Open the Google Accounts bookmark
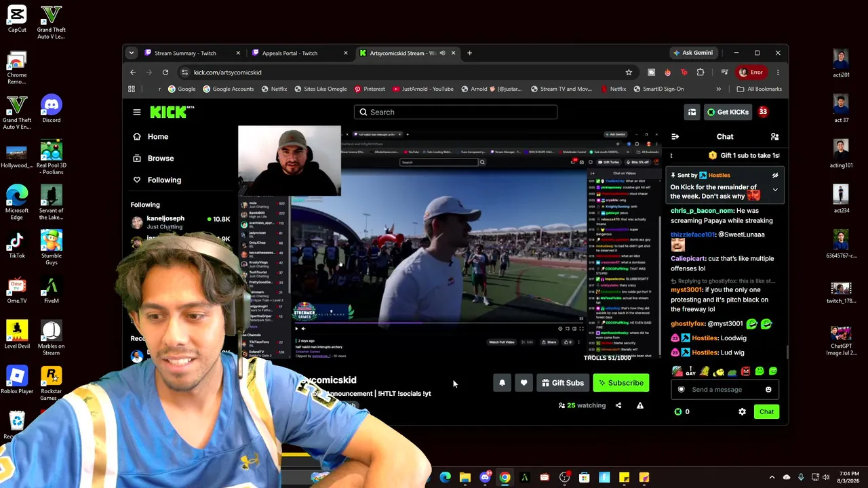The width and height of the screenshot is (868, 488). [228, 89]
